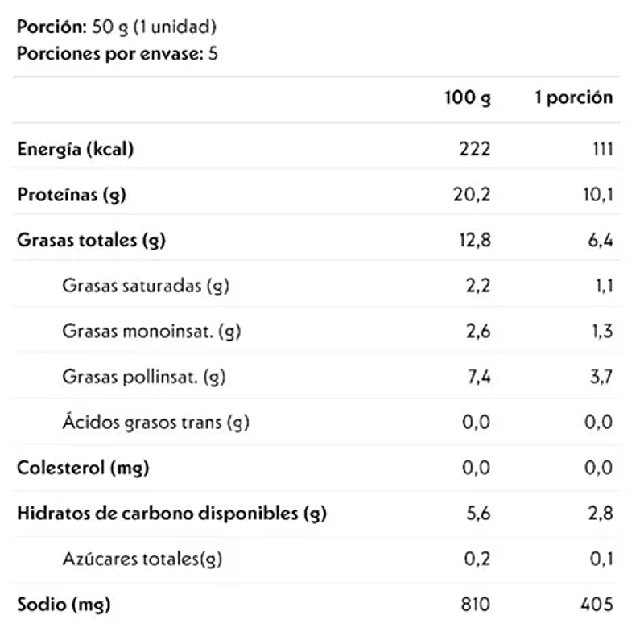Click the protein per-portion value 10,1
The height and width of the screenshot is (644, 644).
coord(598,194)
